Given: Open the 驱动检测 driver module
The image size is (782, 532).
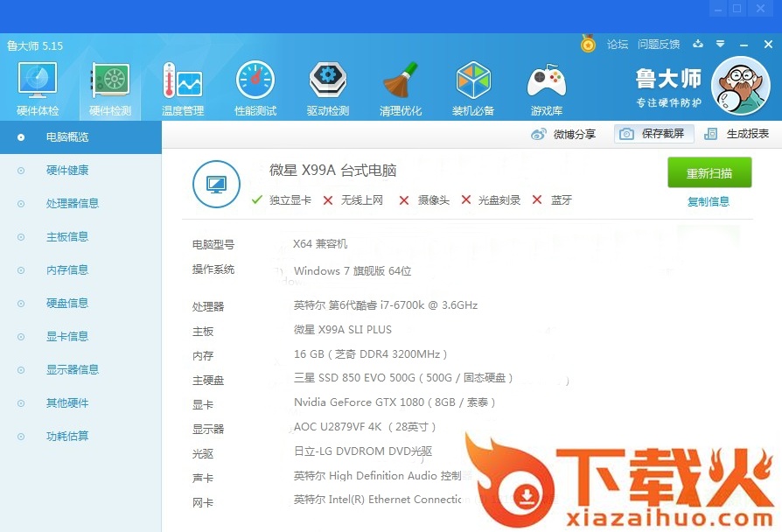Looking at the screenshot, I should click(x=328, y=90).
